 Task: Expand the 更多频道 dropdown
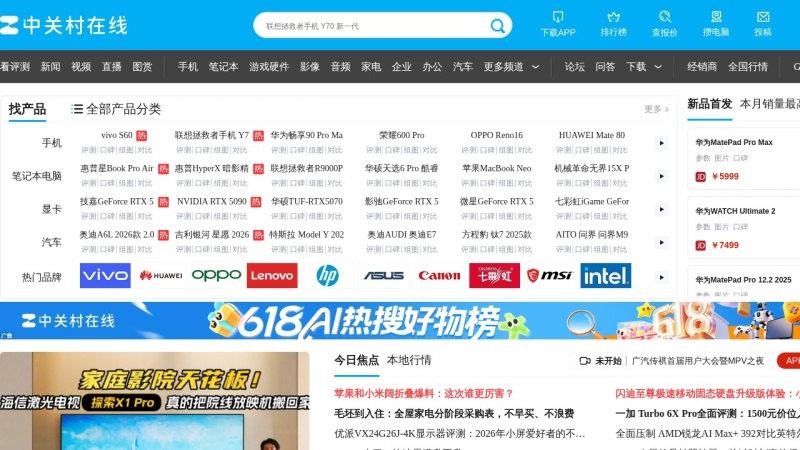(x=536, y=67)
